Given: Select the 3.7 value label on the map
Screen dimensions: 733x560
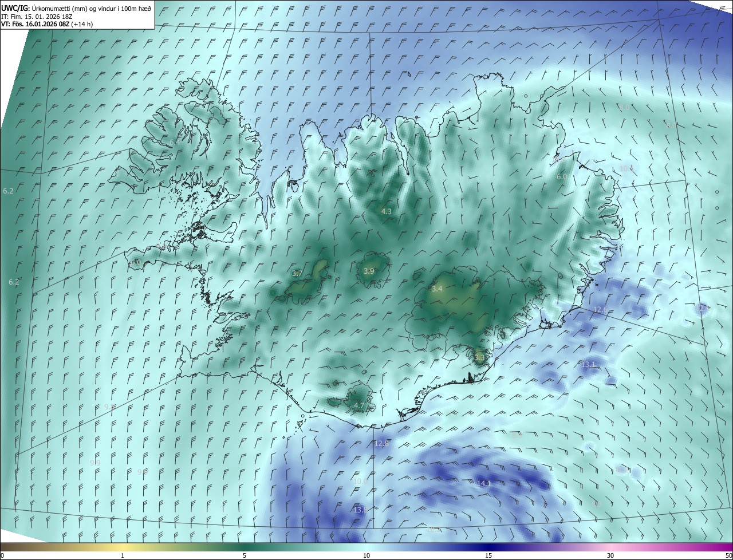Looking at the screenshot, I should point(297,274).
